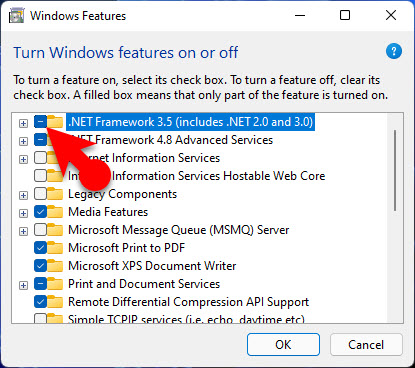Enable the Internet Information Services checkbox
Image resolution: width=415 pixels, height=368 pixels.
[x=40, y=158]
